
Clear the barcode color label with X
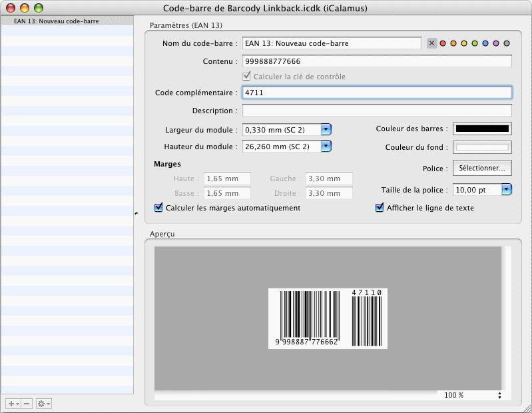[431, 43]
